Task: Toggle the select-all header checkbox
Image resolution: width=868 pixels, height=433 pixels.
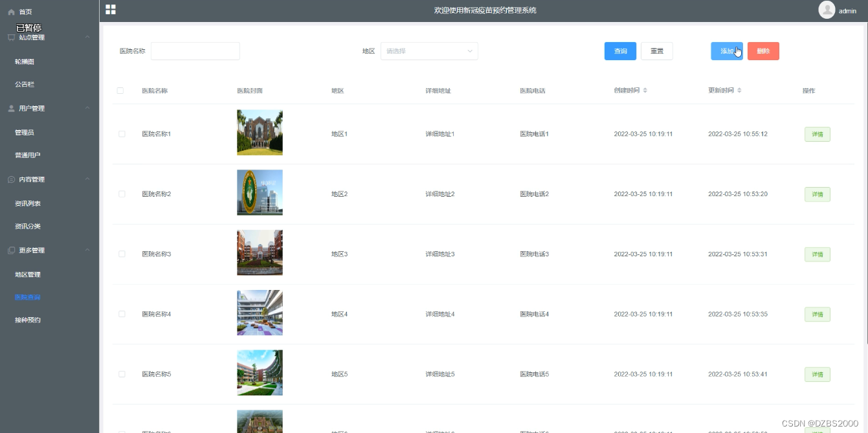Action: 120,91
